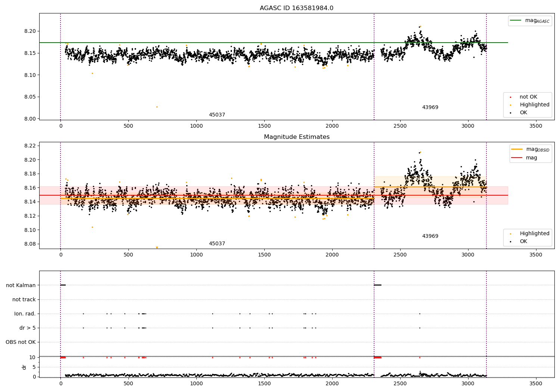Click the orange mag OBSID legend entry

pos(530,149)
